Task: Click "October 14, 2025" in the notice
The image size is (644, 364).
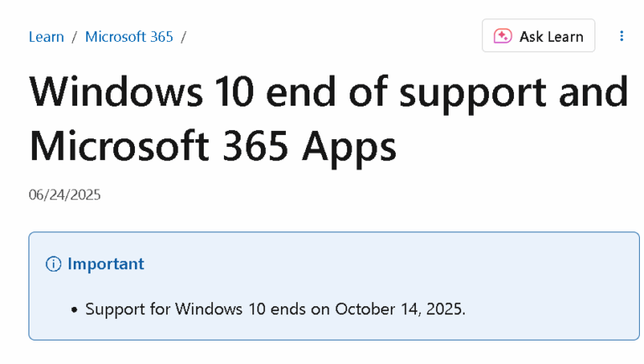Action: (x=399, y=309)
